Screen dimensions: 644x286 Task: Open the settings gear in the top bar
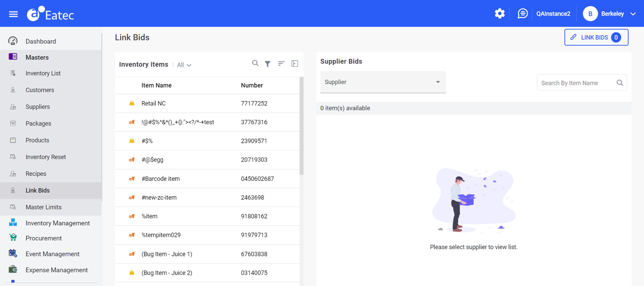(x=499, y=13)
